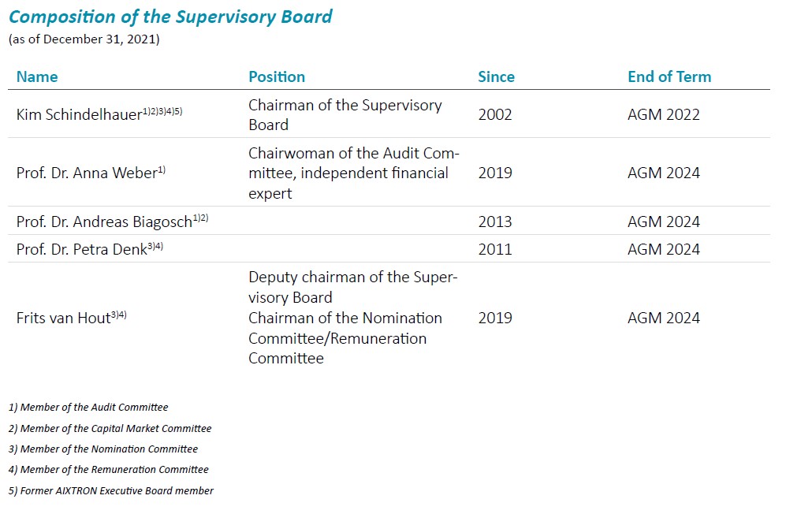Click the 'Since' column header
Viewport: 812px width, 514px height.
coord(496,76)
